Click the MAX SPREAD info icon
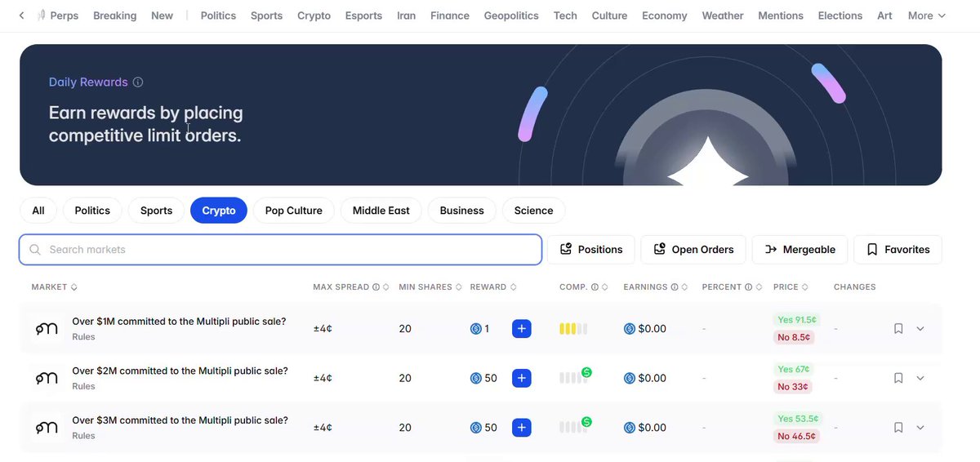 point(376,287)
